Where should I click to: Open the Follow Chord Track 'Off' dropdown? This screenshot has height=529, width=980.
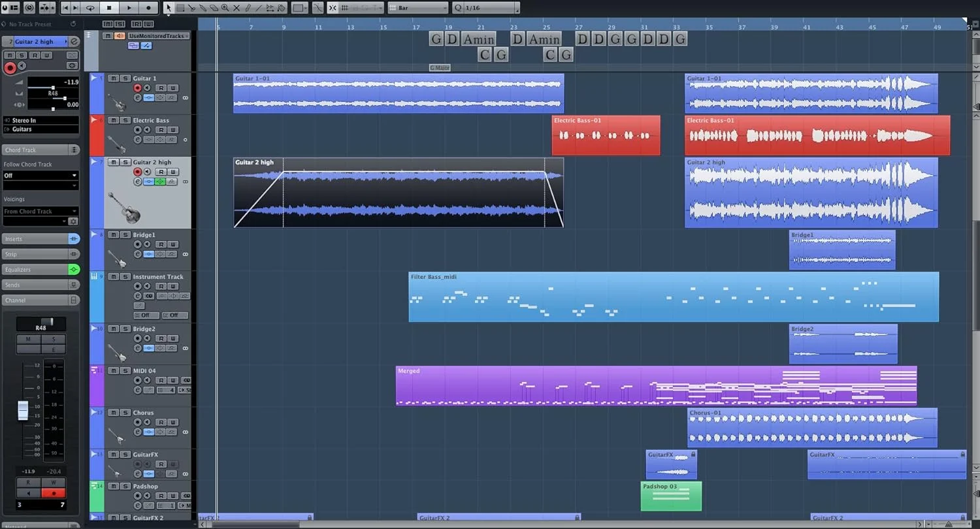click(41, 176)
